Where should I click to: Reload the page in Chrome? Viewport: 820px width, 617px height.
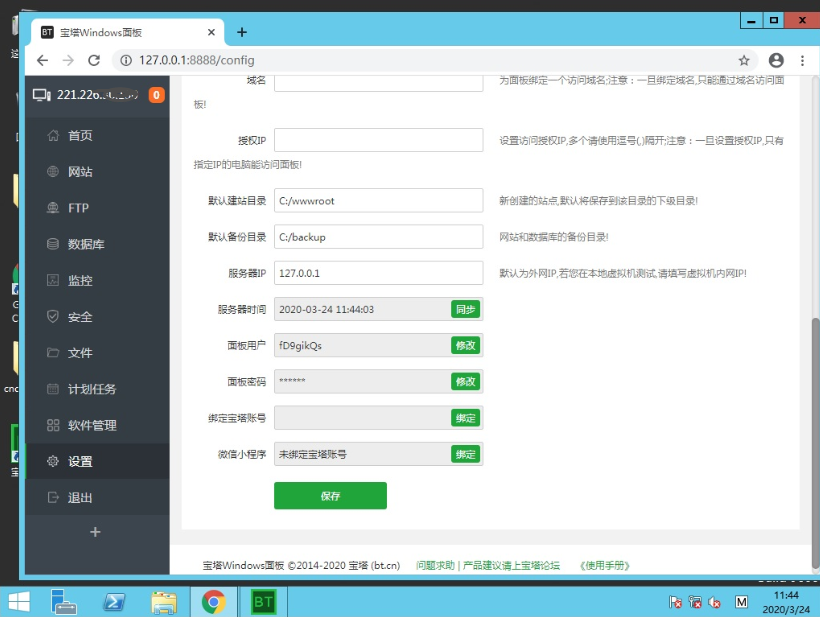94,61
